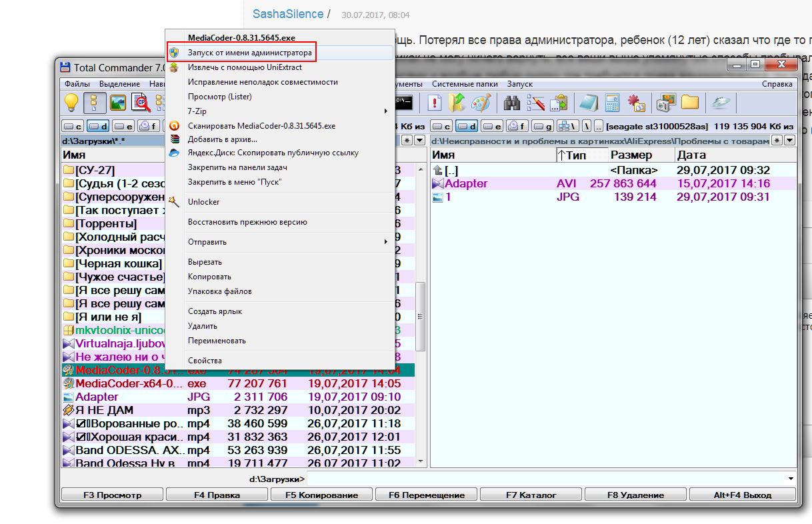Click F8 Удаление button
Image resolution: width=812 pixels, height=524 pixels.
pos(635,495)
